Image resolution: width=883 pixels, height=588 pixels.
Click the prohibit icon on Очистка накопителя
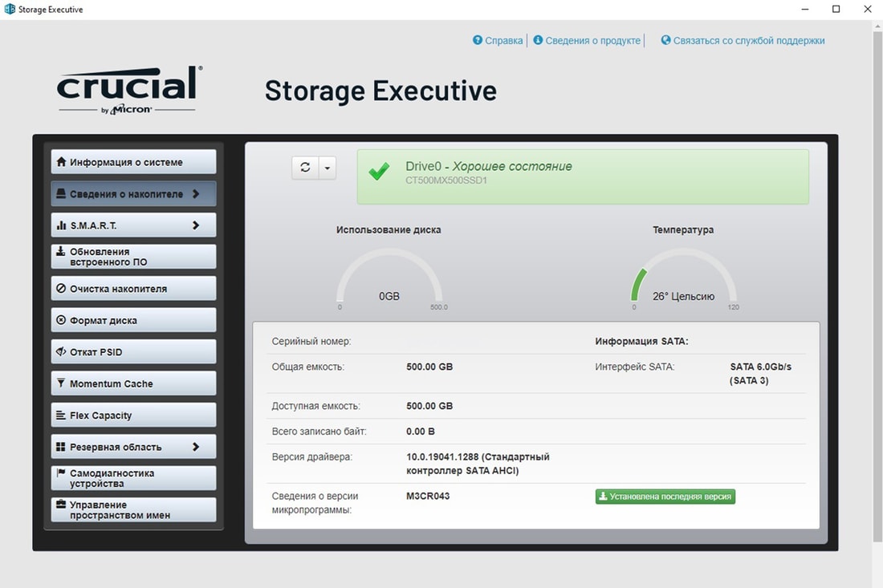point(61,288)
